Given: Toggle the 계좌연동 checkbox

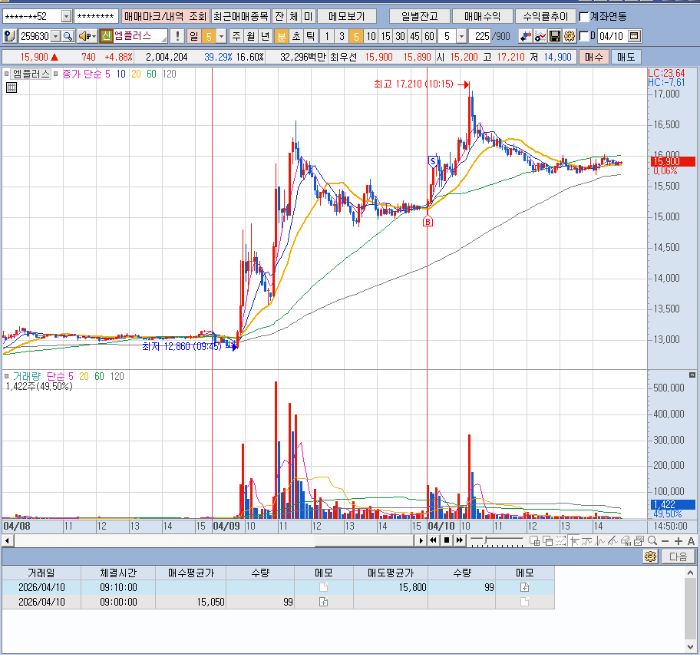Looking at the screenshot, I should pos(583,17).
